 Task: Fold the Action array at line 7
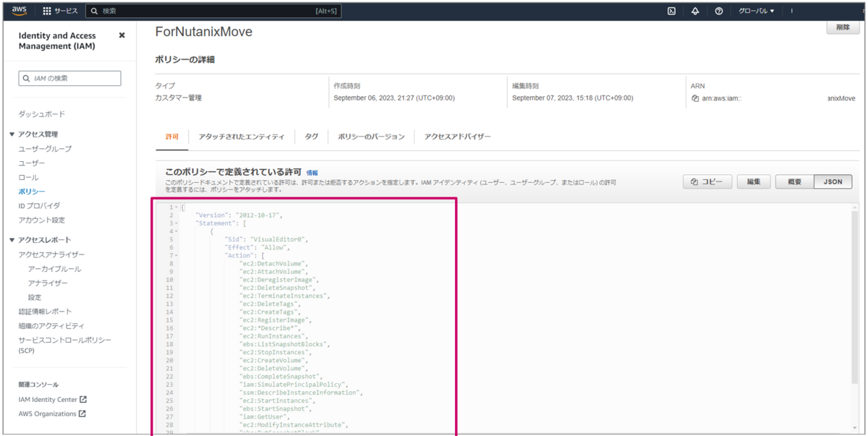point(176,255)
